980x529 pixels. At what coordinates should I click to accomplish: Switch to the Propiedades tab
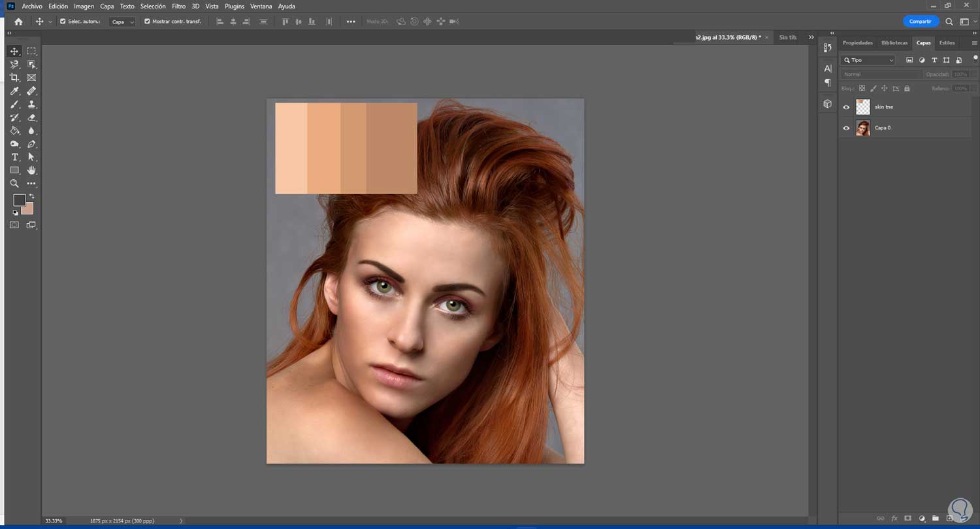point(857,43)
